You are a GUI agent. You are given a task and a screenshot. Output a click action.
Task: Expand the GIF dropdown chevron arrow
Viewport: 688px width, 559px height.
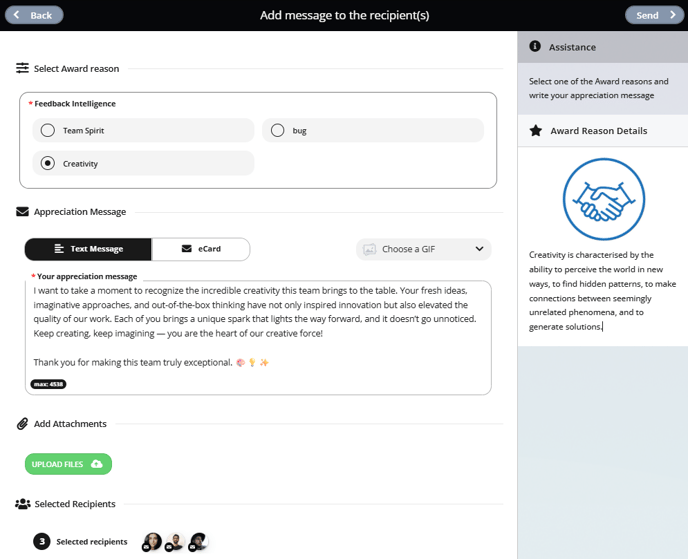pos(479,249)
